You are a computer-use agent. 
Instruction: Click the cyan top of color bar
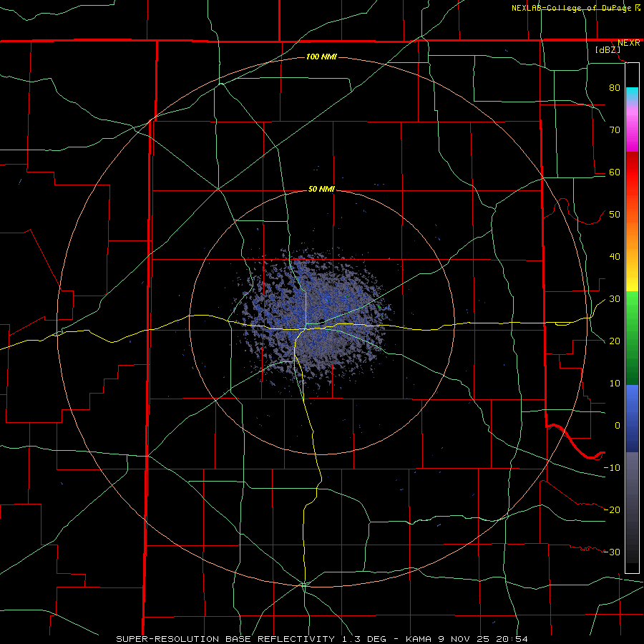(x=632, y=93)
